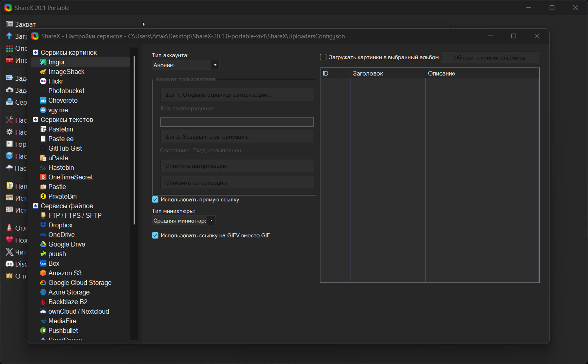Open the MediaFire icon
The width and height of the screenshot is (588, 364).
pos(43,321)
